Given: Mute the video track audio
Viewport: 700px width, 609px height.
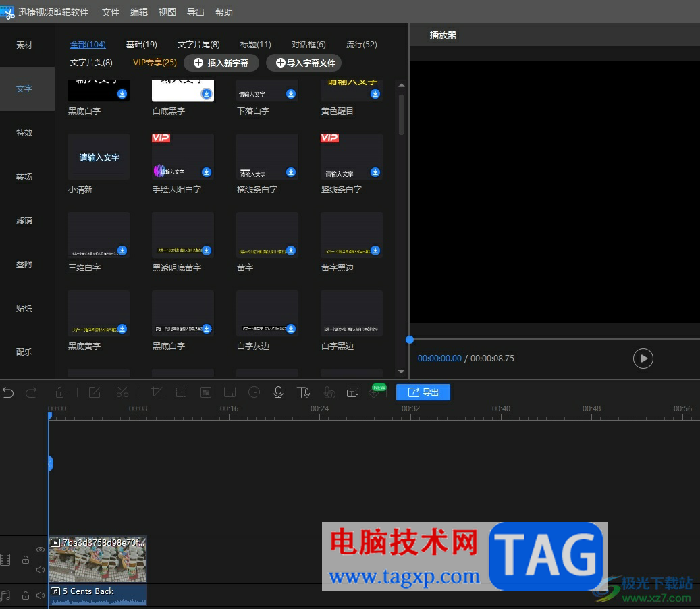Looking at the screenshot, I should [41, 570].
